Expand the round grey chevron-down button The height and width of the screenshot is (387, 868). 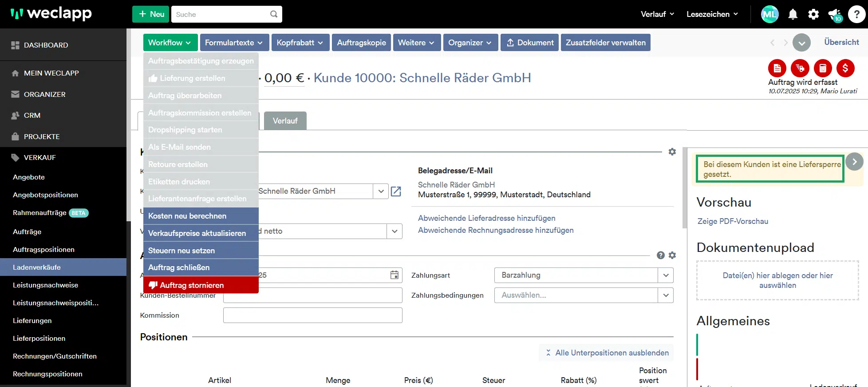801,43
